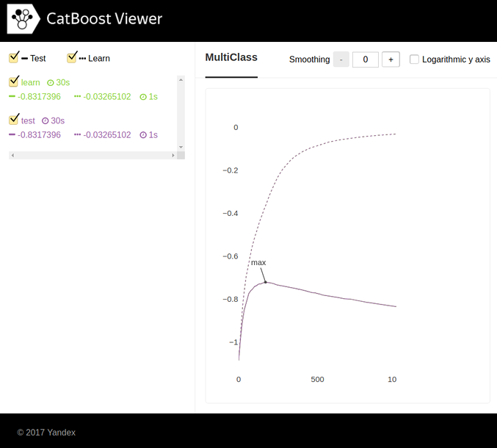Increase smoothing with the plus button
Screen dimensions: 497x448
[391, 59]
